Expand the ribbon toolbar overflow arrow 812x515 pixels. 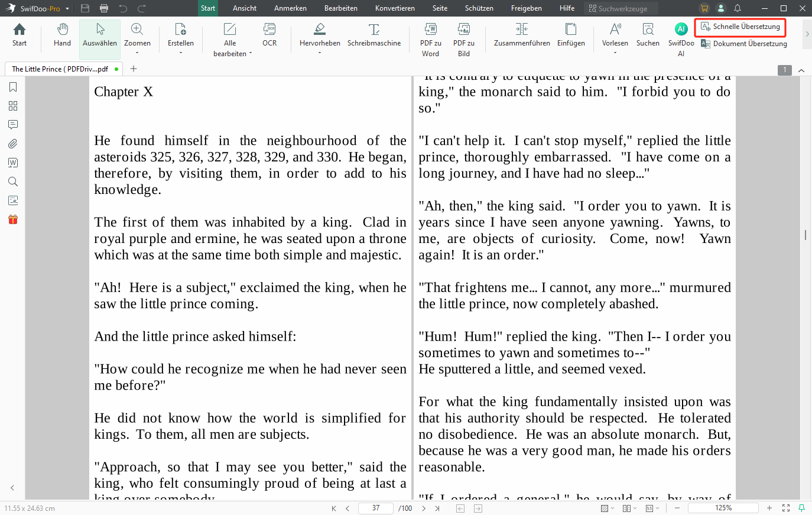[x=807, y=34]
